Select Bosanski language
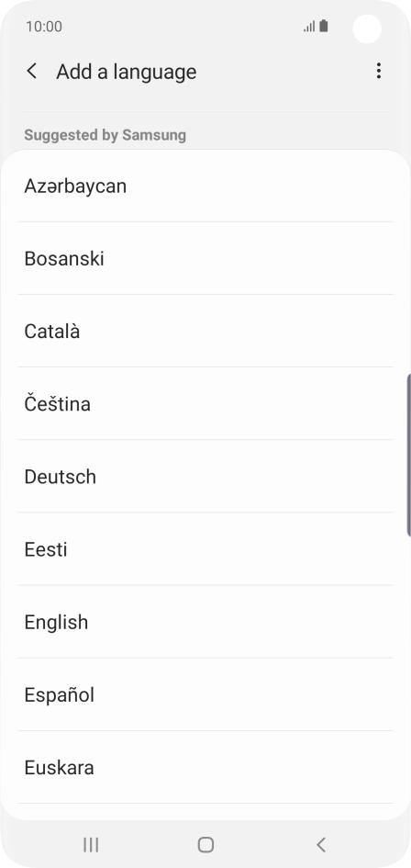 click(205, 258)
